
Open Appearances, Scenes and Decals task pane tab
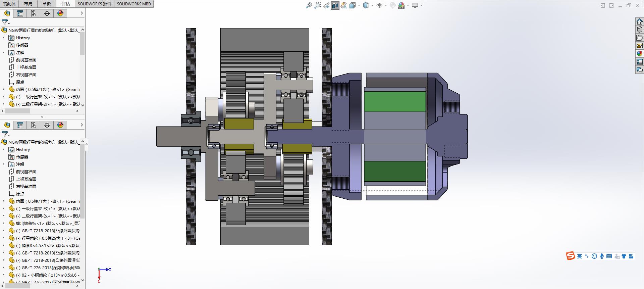coord(640,54)
